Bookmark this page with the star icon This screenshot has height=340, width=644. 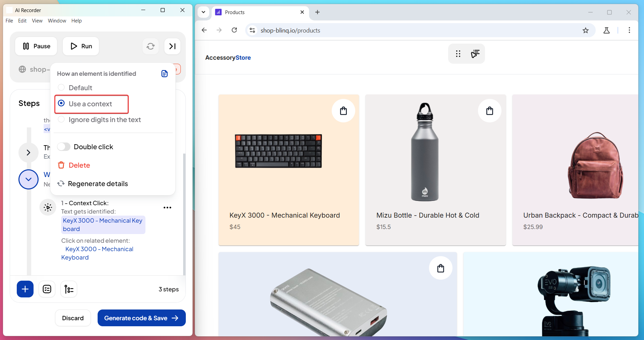(x=586, y=31)
